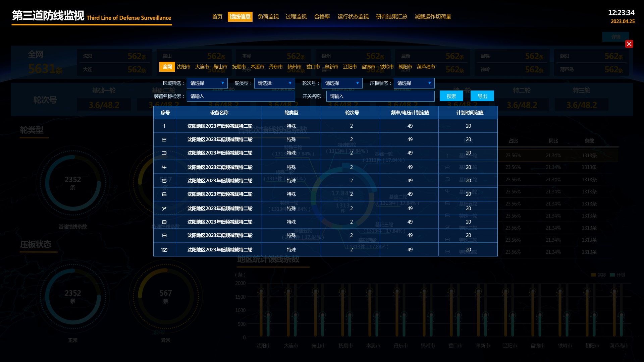Switch to the 葫芦岛市 region tab
The image size is (644, 362).
[426, 67]
